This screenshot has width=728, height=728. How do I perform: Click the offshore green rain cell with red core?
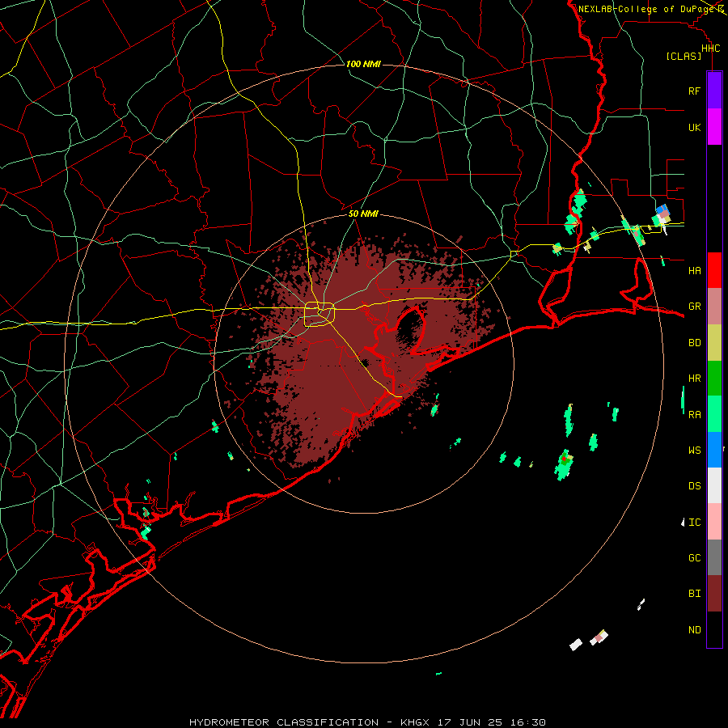[x=564, y=464]
